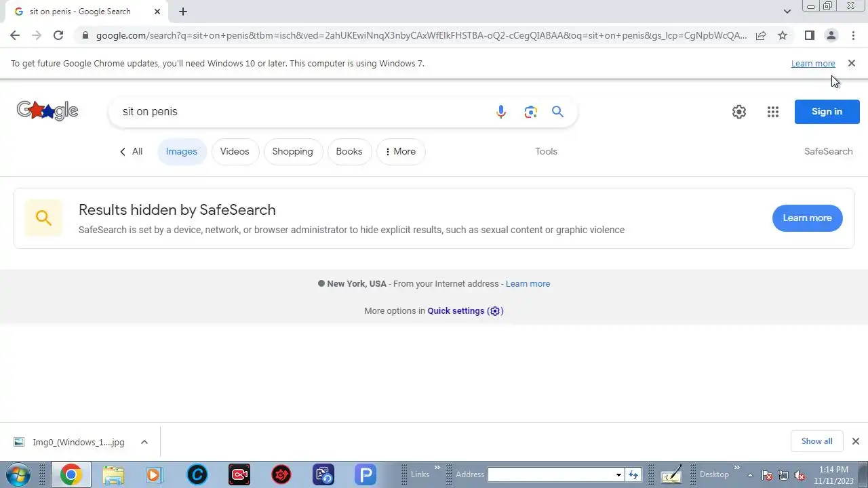The height and width of the screenshot is (488, 868).
Task: Open the side panel icon
Action: pos(809,35)
